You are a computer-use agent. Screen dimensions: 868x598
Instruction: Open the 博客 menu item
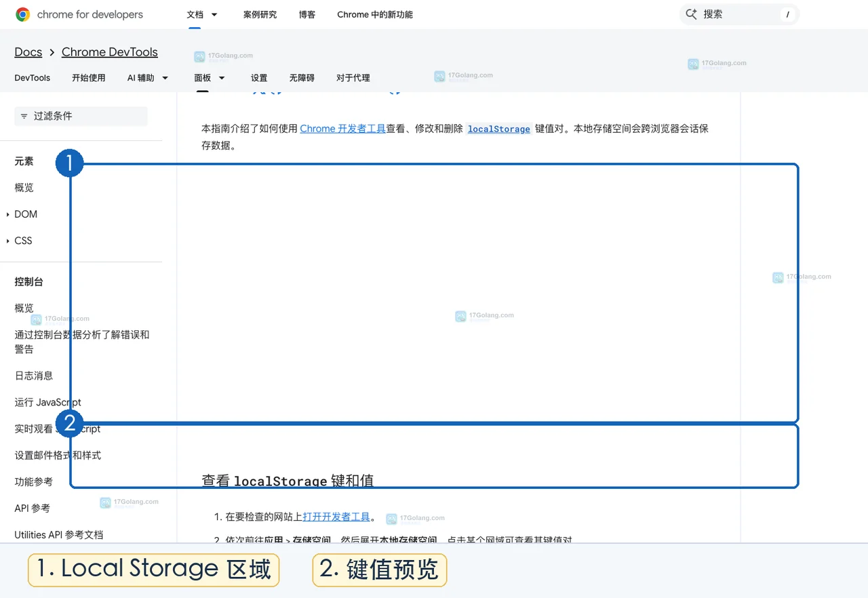pos(307,14)
